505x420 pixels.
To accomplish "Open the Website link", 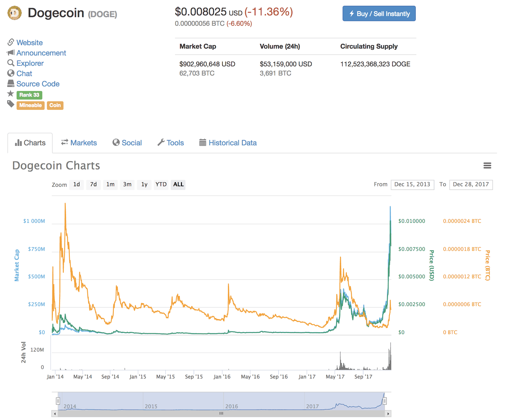I will (x=29, y=43).
